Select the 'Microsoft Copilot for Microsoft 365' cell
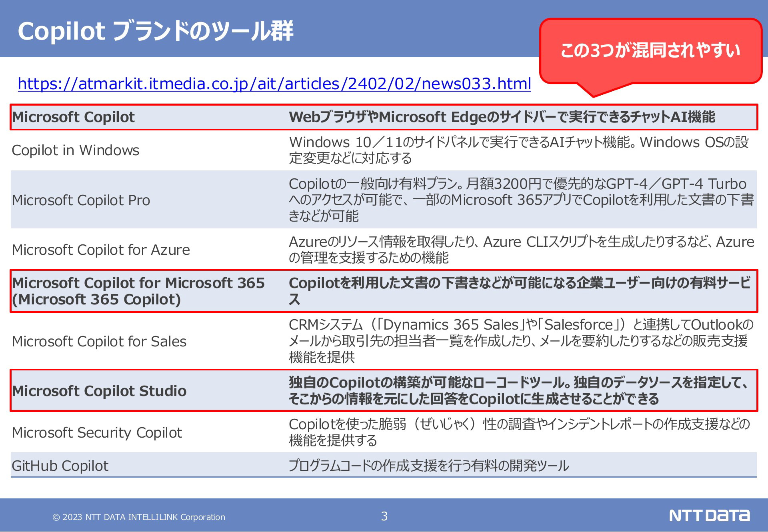 point(138,291)
